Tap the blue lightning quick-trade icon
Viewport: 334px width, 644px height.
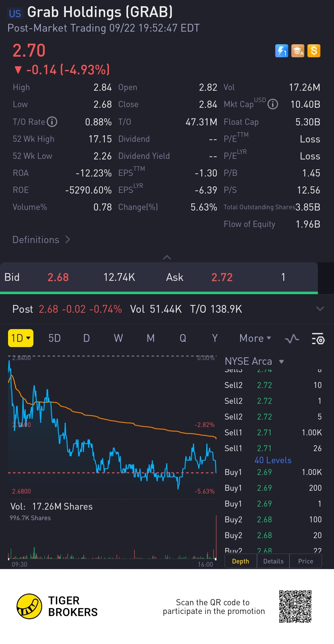[x=281, y=51]
